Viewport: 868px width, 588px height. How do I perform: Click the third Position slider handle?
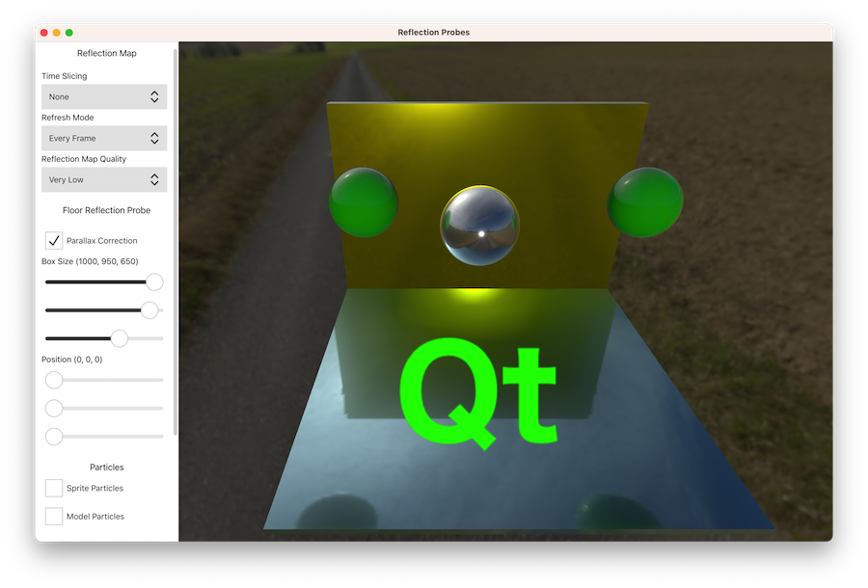pyautogui.click(x=54, y=436)
